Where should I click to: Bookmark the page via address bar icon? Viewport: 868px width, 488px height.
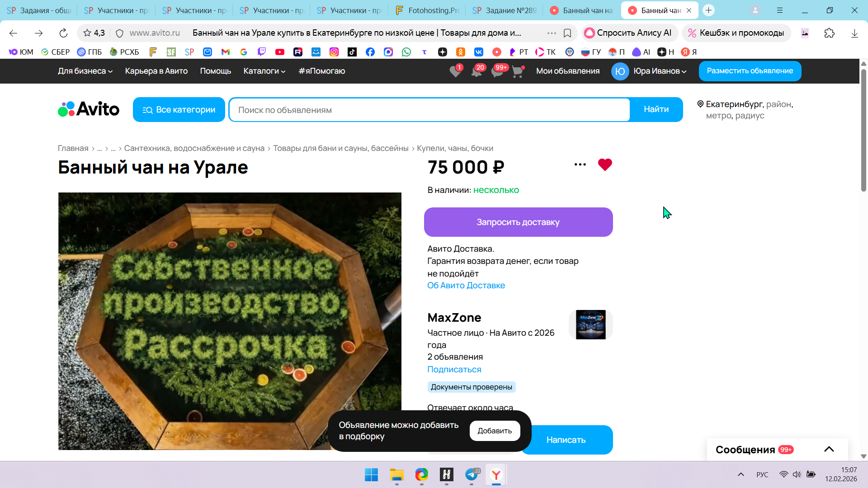(x=567, y=33)
